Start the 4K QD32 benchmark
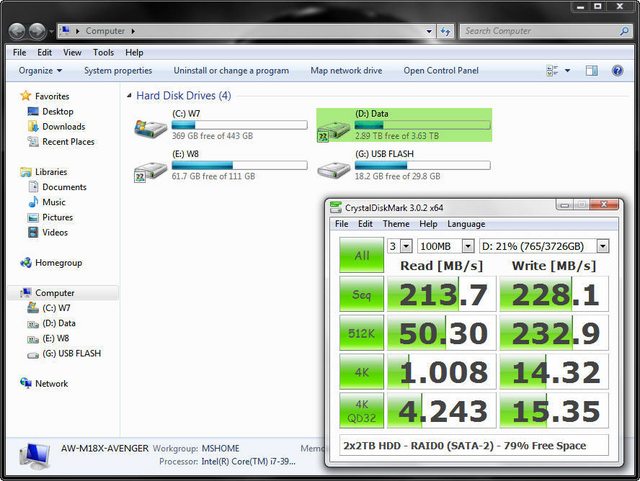The height and width of the screenshot is (481, 640). point(362,410)
